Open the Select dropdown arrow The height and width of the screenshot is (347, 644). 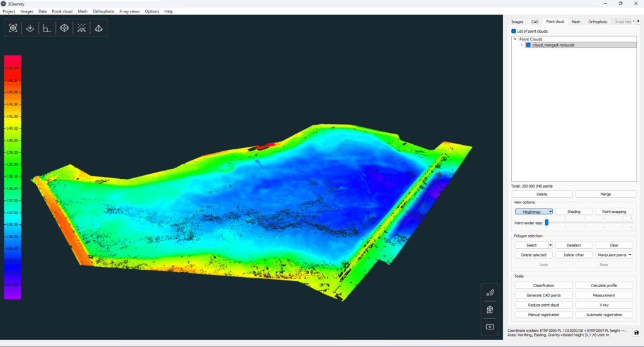coord(550,245)
